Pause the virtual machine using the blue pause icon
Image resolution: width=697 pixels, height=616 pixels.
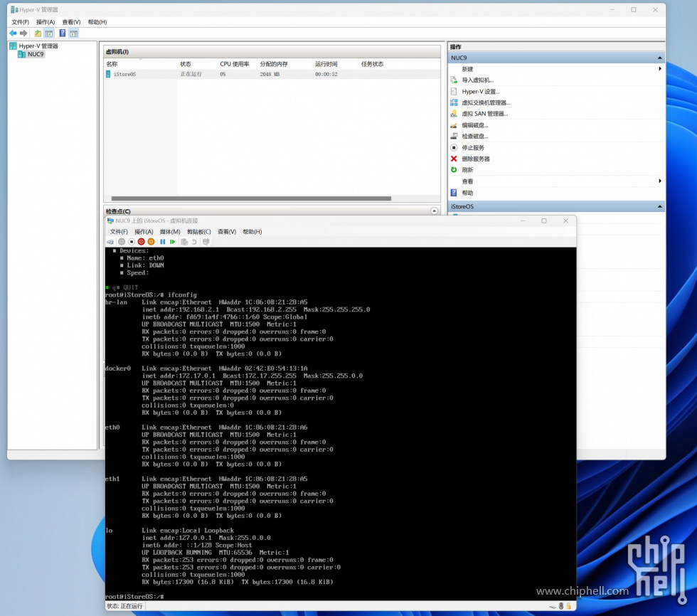point(163,242)
